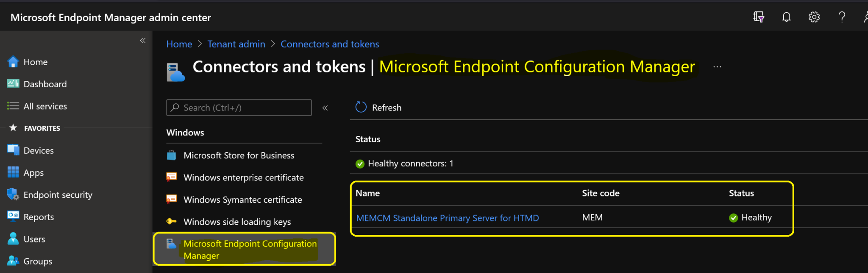The image size is (868, 273).
Task: Click Microsoft Endpoint Manager admin center title
Action: click(111, 17)
